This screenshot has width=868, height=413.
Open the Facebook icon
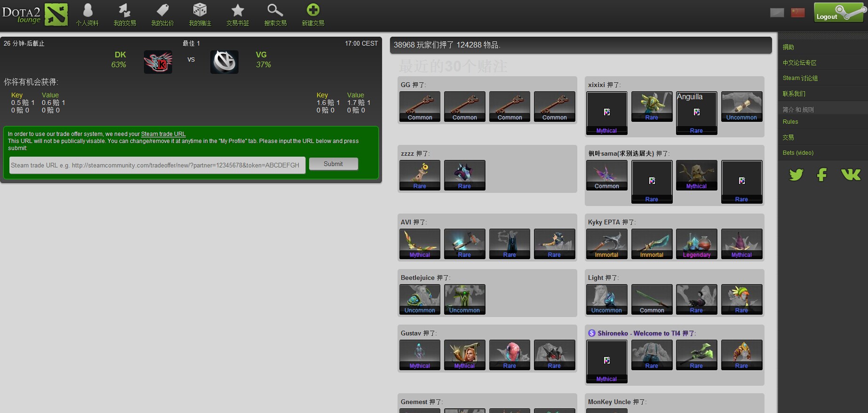[x=822, y=175]
